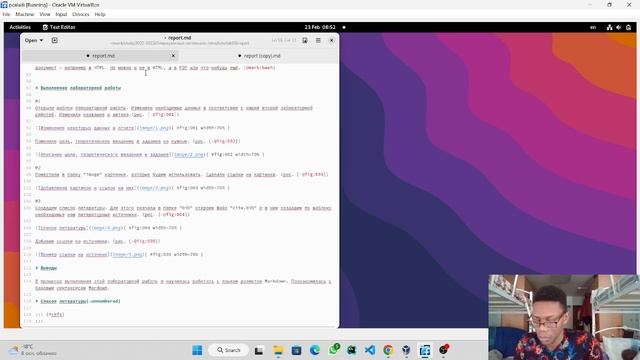This screenshot has height=360, width=640.
Task: Create a new document tab icon
Action: pyautogui.click(x=55, y=40)
